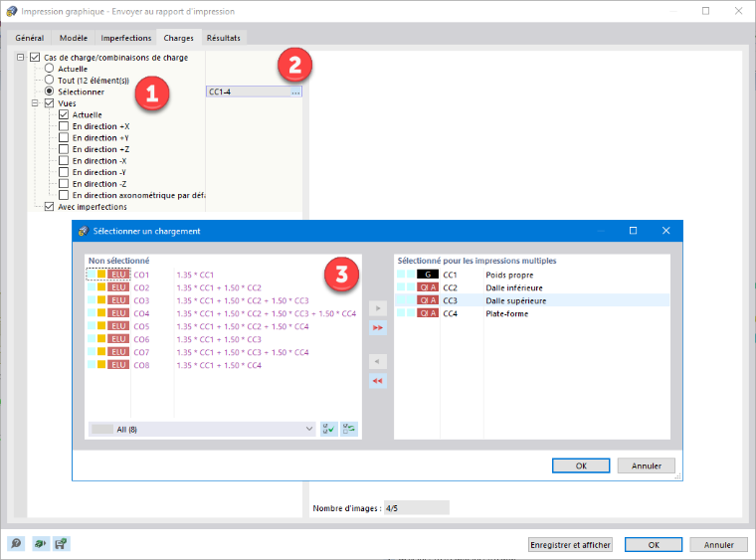
Task: Toggle the Avec imperfections checkbox
Action: pyautogui.click(x=49, y=207)
